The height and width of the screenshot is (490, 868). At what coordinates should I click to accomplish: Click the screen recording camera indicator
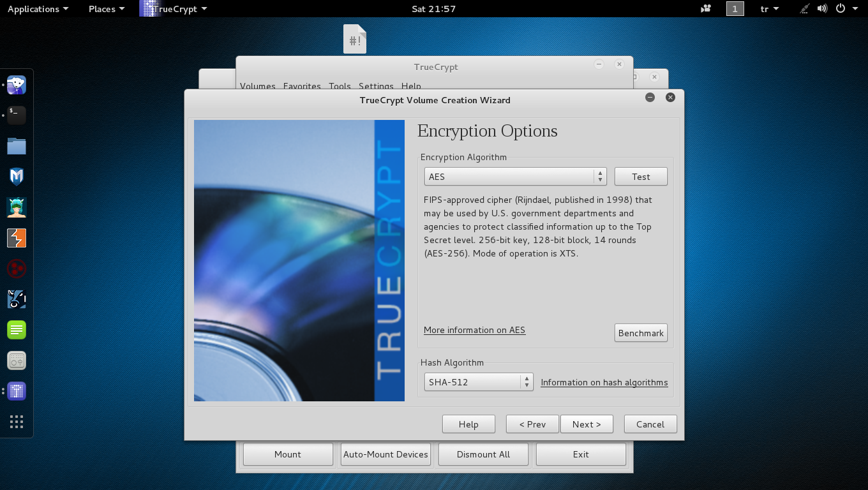706,9
